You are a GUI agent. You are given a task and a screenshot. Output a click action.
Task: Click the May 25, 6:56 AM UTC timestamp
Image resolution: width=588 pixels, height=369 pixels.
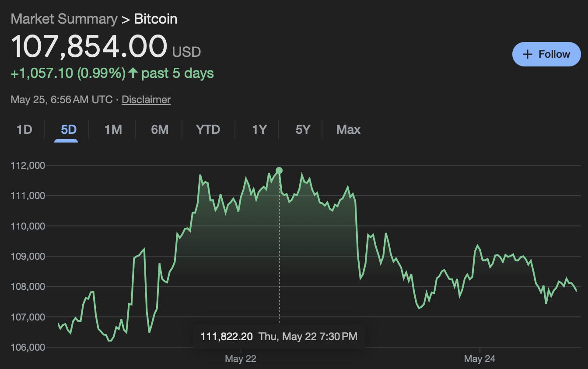point(62,100)
